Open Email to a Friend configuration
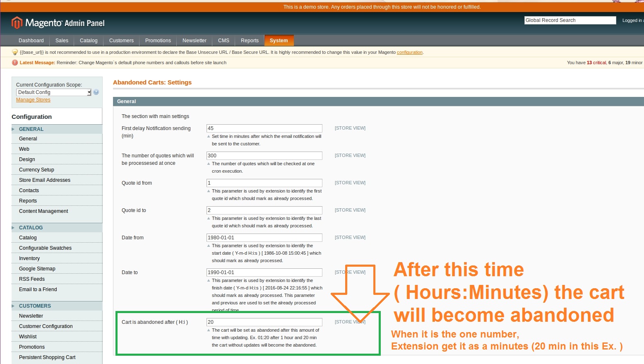The width and height of the screenshot is (644, 364). 38,289
